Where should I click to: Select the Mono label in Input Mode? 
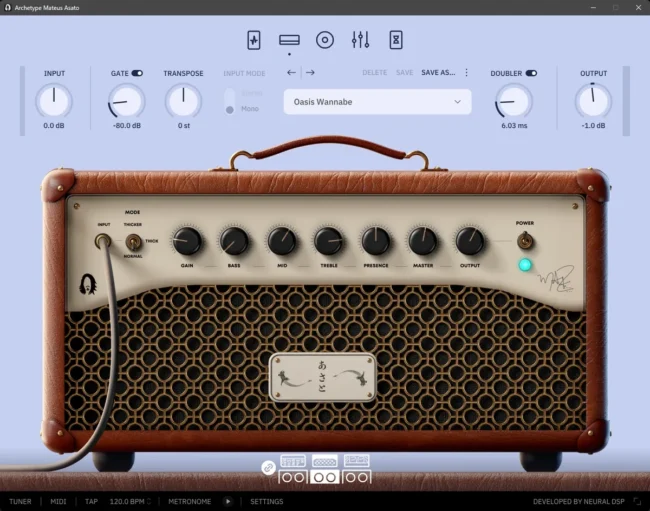click(x=250, y=109)
